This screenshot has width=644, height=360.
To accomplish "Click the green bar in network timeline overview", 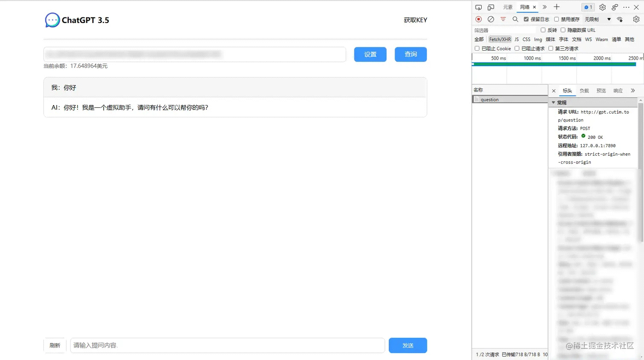I will [x=554, y=64].
